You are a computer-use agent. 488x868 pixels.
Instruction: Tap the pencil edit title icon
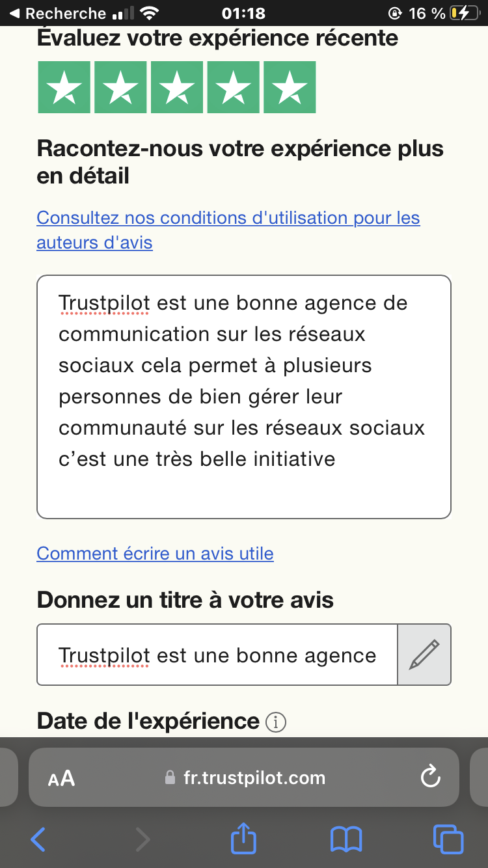point(424,655)
